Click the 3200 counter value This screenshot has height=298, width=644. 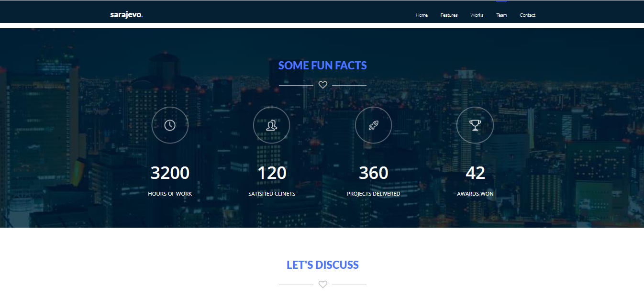click(x=170, y=173)
